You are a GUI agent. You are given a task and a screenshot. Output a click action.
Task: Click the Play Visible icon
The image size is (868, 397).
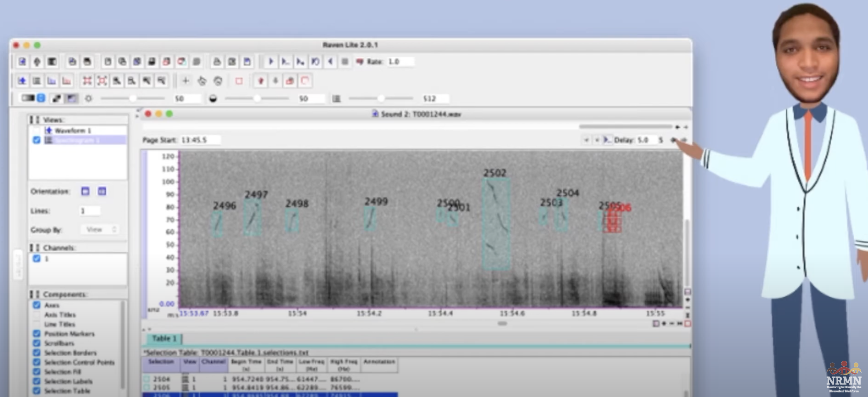coord(285,62)
